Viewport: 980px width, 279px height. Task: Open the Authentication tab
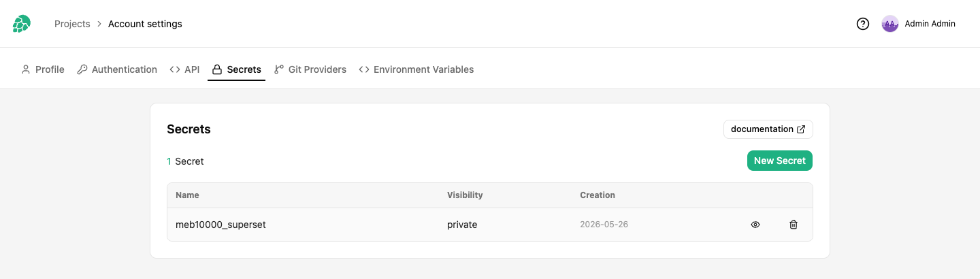click(x=117, y=69)
